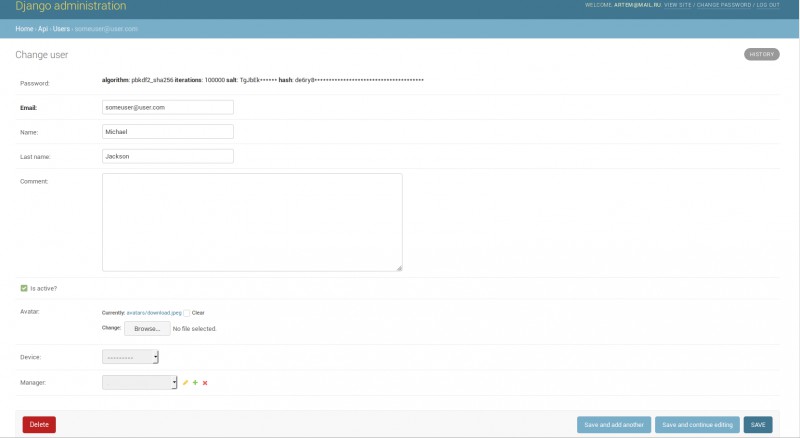Edit the selected Manager with pencil icon
The width and height of the screenshot is (800, 438).
coord(185,382)
